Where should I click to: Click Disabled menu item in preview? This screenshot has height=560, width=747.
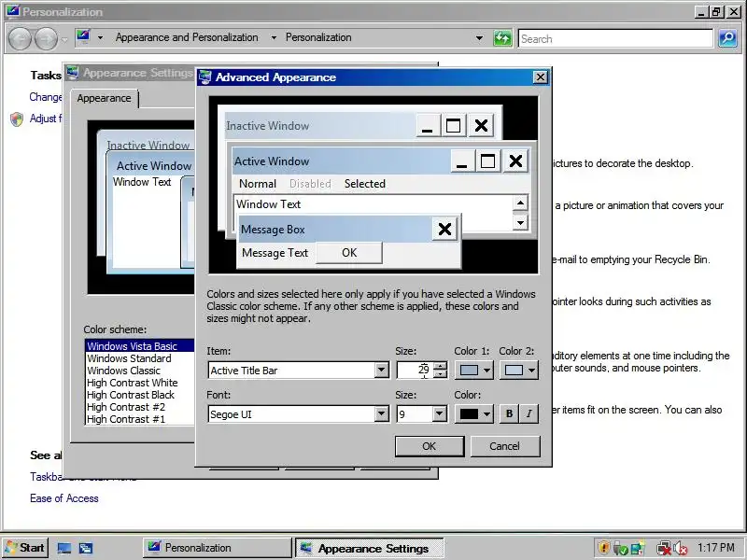(310, 184)
